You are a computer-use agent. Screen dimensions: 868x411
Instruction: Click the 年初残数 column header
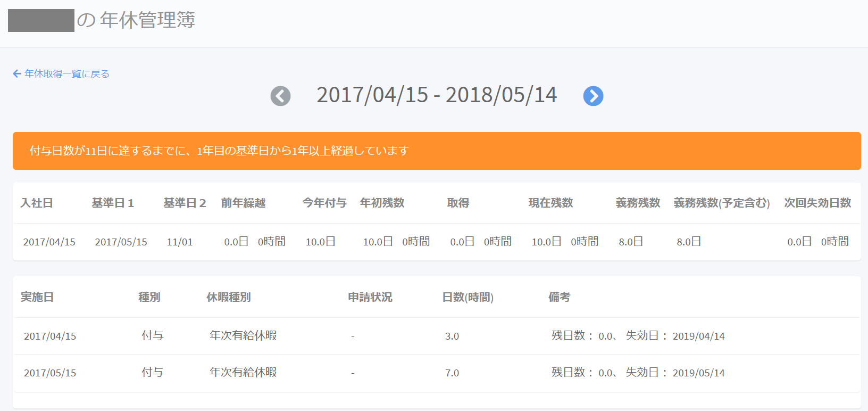tap(382, 203)
